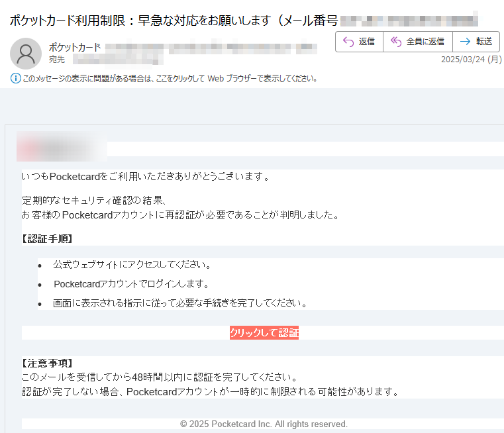The image size is (504, 433).
Task: Click the 全員に返信 (Reply All) button
Action: click(417, 42)
